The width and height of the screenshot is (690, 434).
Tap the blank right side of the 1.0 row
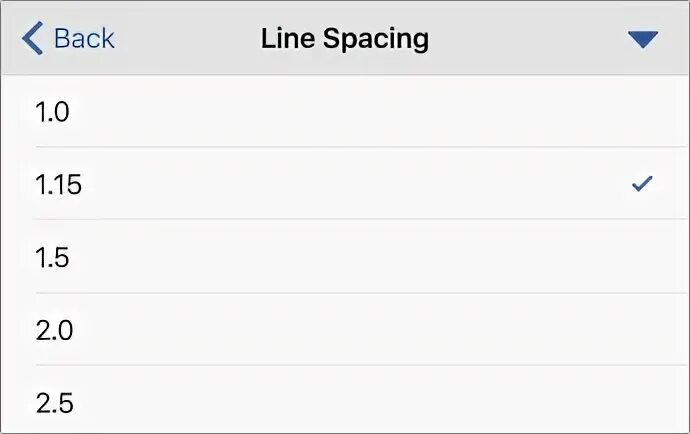(600, 111)
